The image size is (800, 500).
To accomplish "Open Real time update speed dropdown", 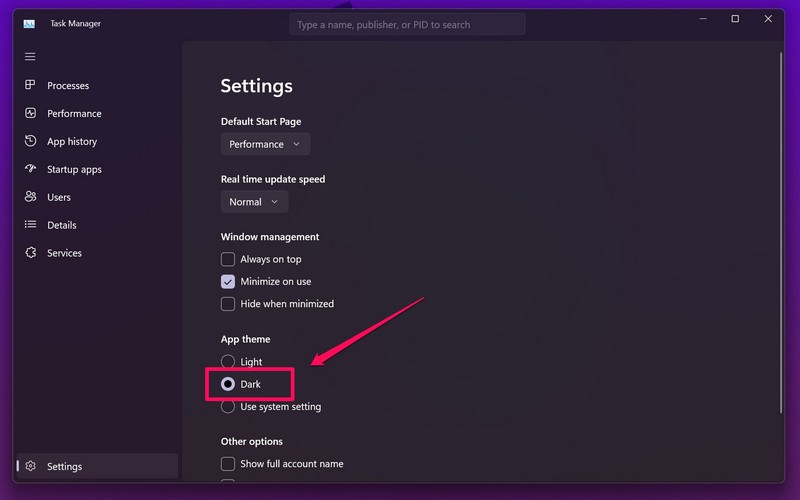I will [254, 202].
